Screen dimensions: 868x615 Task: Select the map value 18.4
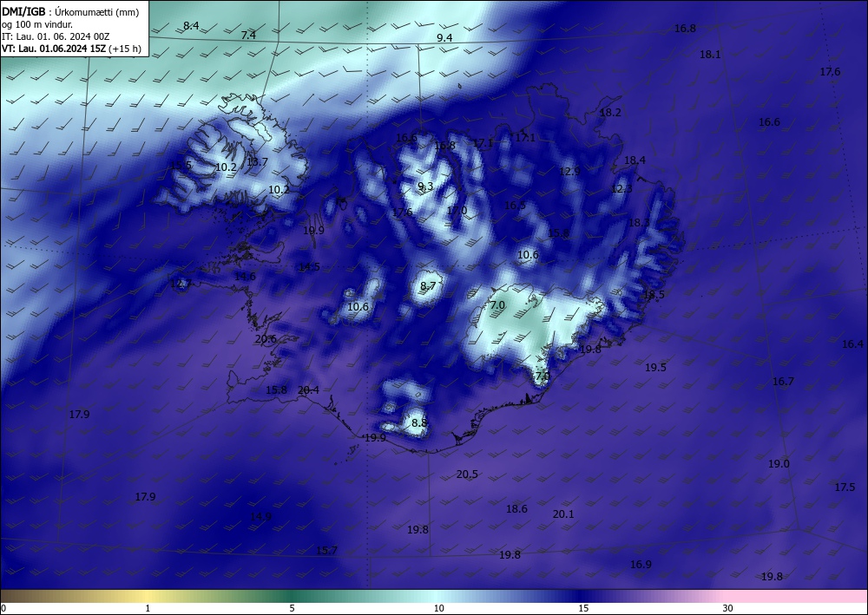point(635,160)
